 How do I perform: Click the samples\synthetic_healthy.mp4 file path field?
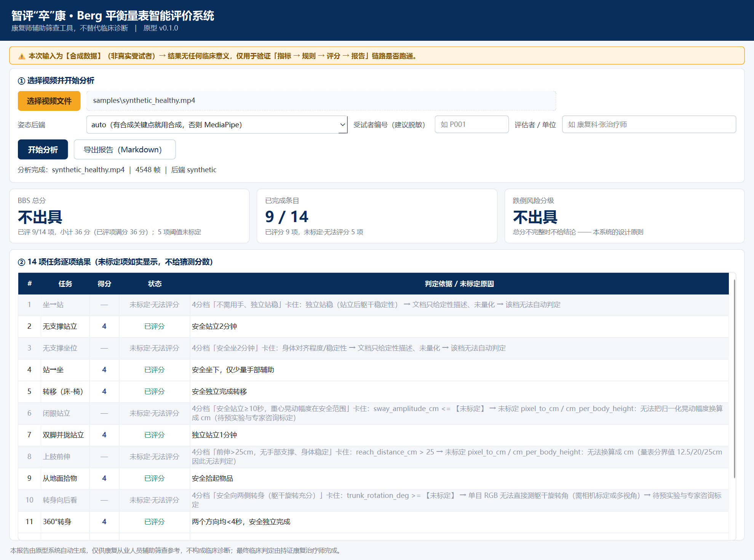pyautogui.click(x=321, y=101)
